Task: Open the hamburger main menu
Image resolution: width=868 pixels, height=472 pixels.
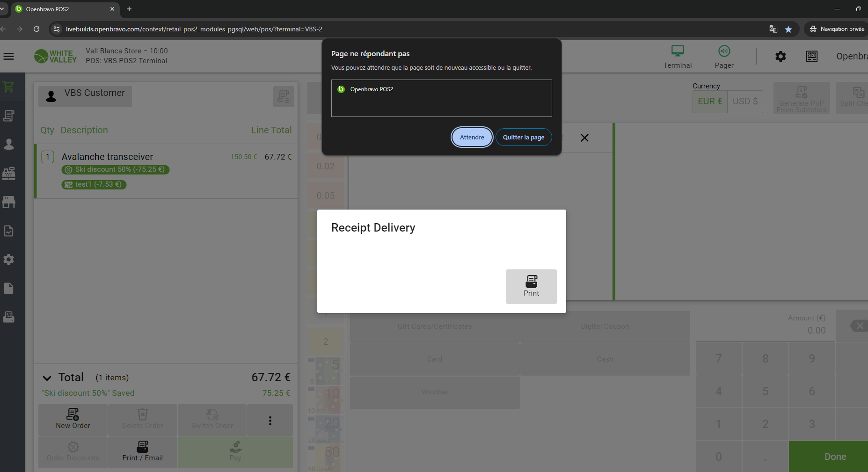Action: point(8,57)
